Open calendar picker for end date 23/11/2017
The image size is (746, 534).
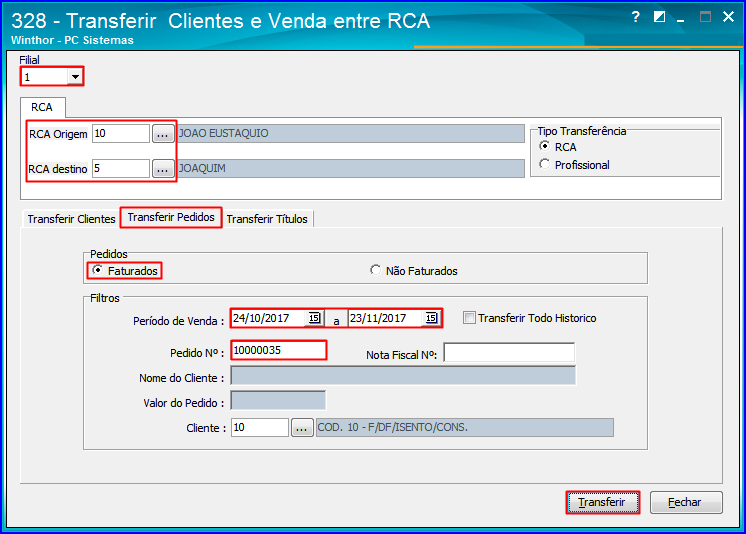[431, 318]
